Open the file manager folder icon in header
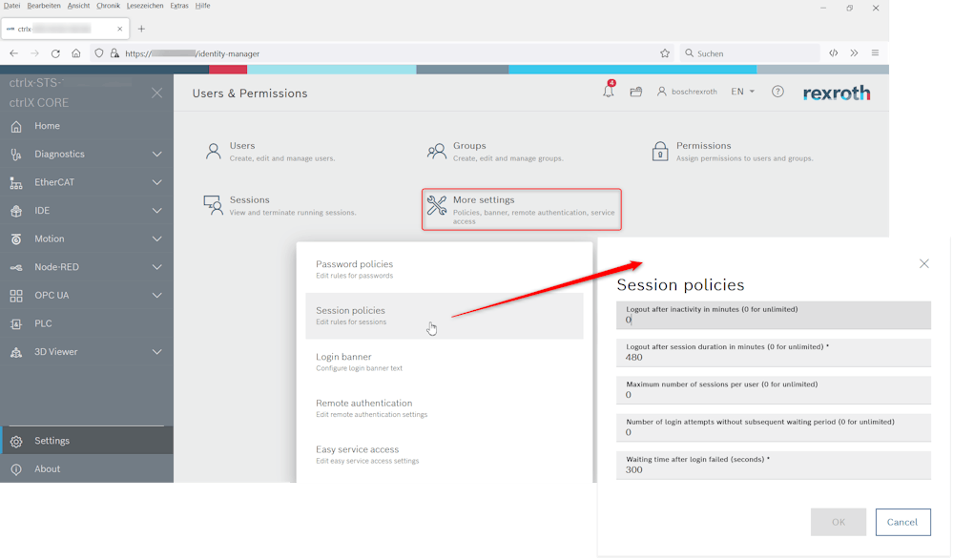Viewport: 953px width, 560px height. pos(636,92)
